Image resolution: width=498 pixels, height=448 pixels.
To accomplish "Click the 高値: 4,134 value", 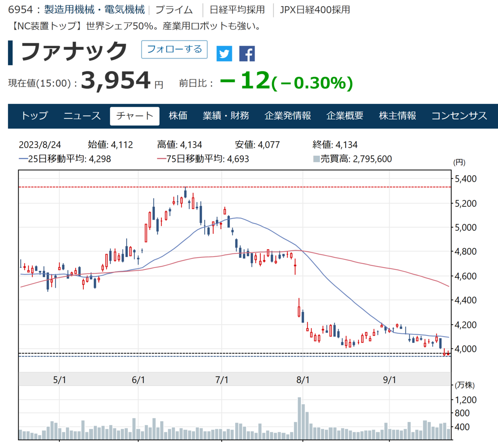I will click(x=180, y=145).
